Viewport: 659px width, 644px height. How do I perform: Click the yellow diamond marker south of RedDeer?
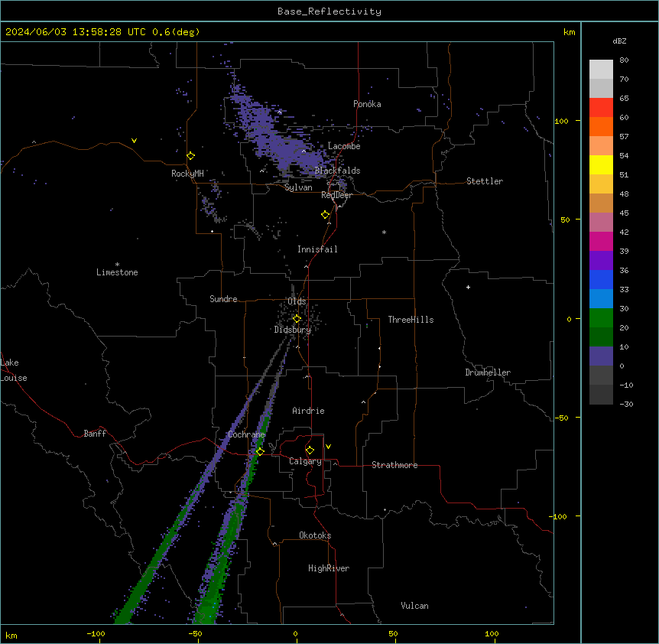pos(326,215)
